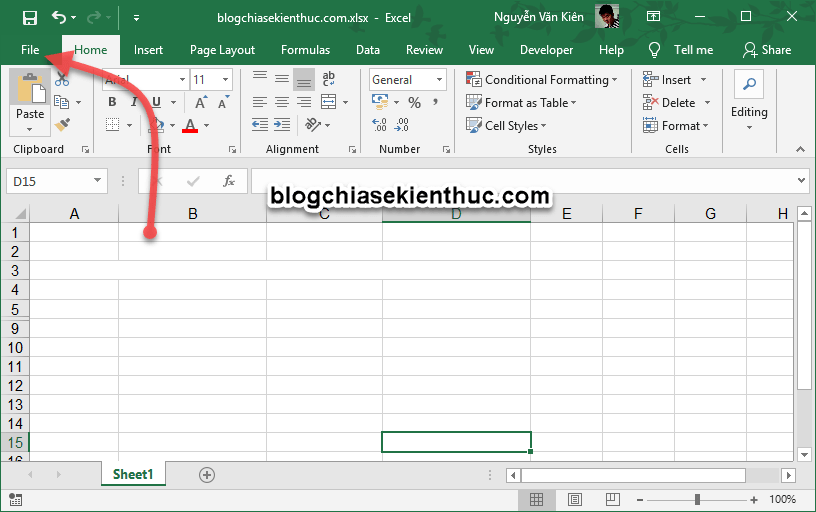Increase indent

click(282, 125)
